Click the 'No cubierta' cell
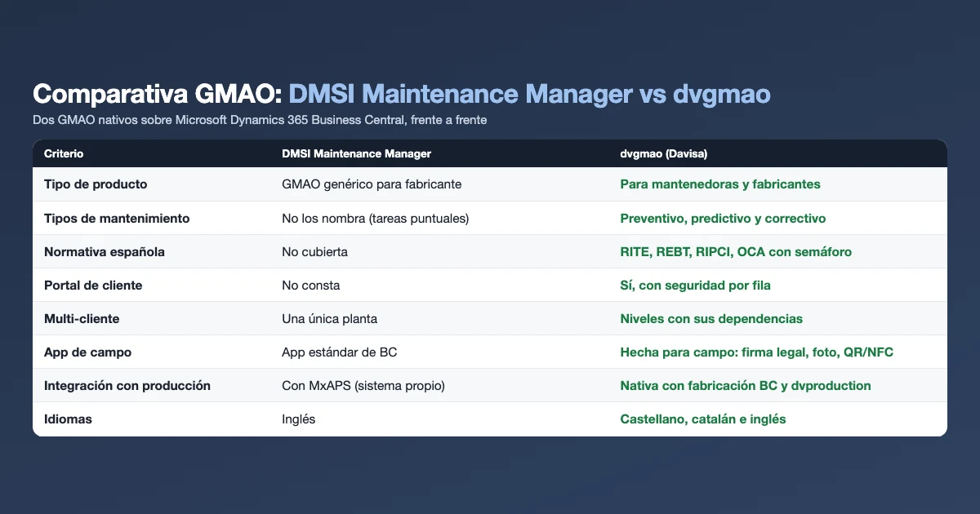 click(314, 251)
